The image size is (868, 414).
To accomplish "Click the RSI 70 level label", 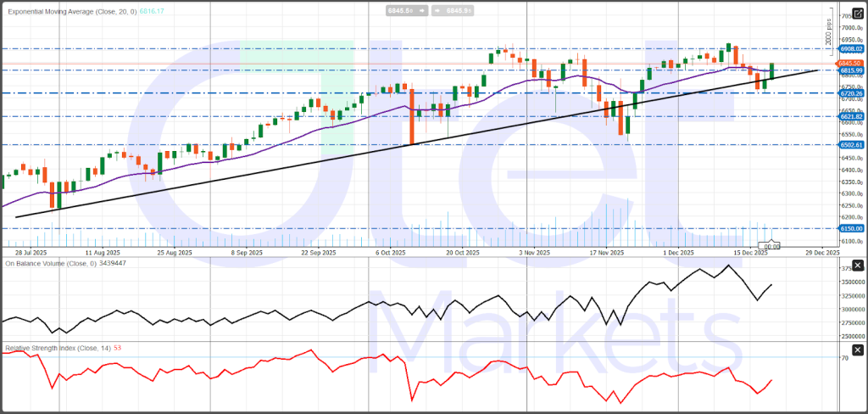I will (845, 358).
